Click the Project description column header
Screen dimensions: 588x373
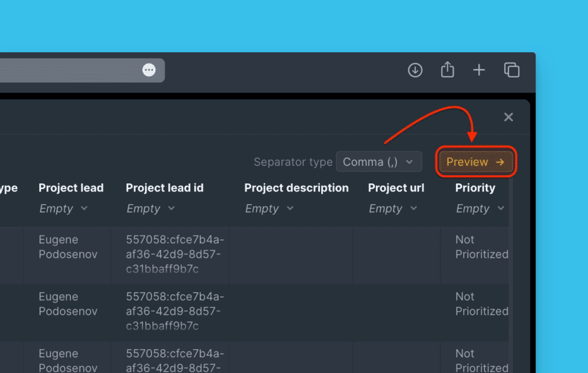click(296, 188)
